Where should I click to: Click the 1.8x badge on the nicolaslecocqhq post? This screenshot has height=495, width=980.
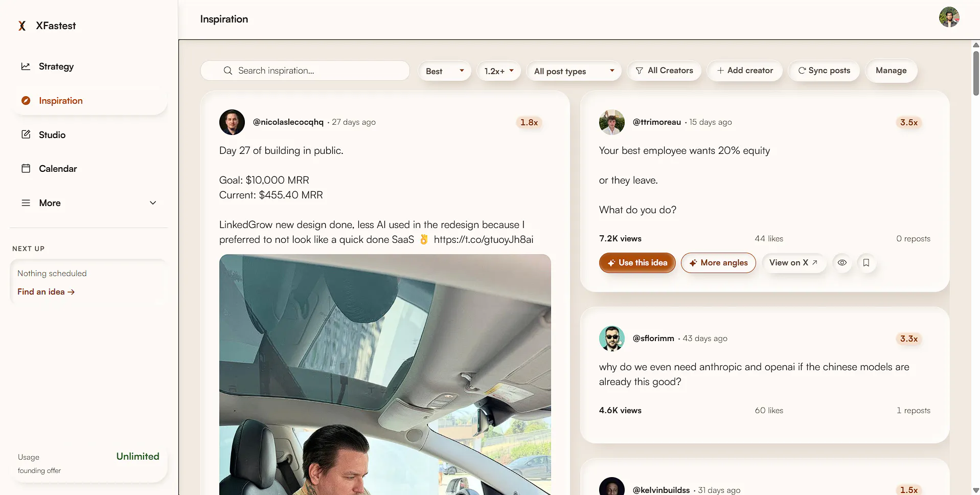coord(529,122)
